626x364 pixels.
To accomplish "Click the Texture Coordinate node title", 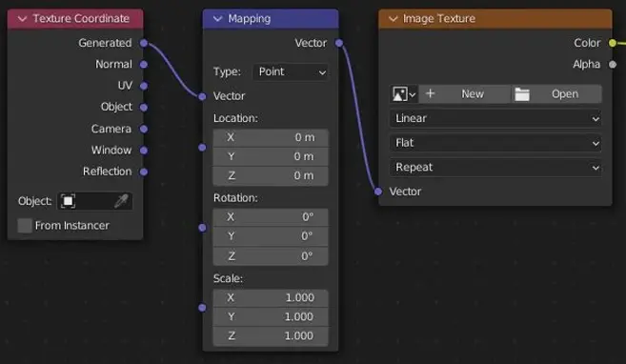I will 81,19.
